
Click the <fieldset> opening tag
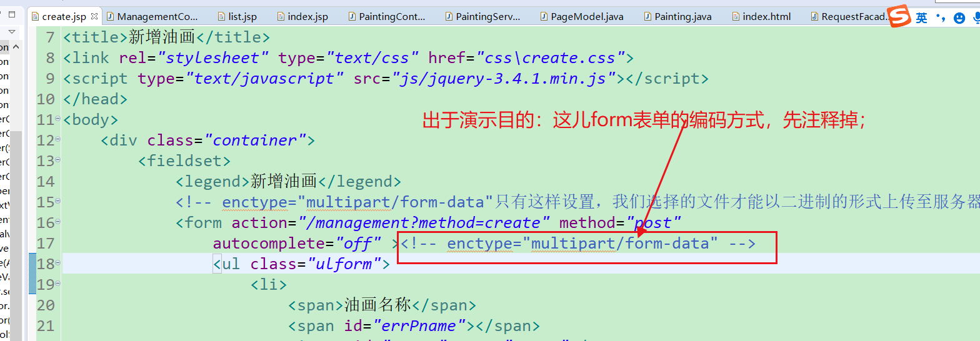coord(184,161)
